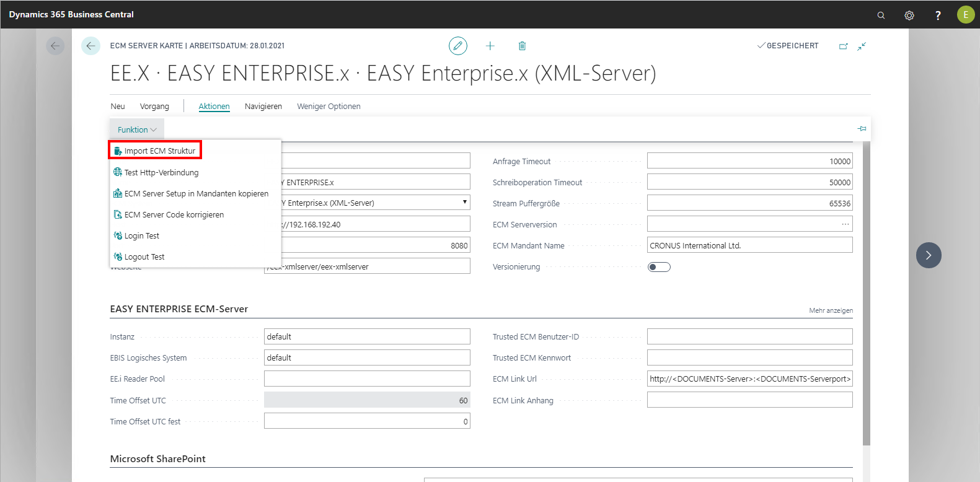The width and height of the screenshot is (980, 482).
Task: Open the page in a new window icon
Action: point(843,46)
